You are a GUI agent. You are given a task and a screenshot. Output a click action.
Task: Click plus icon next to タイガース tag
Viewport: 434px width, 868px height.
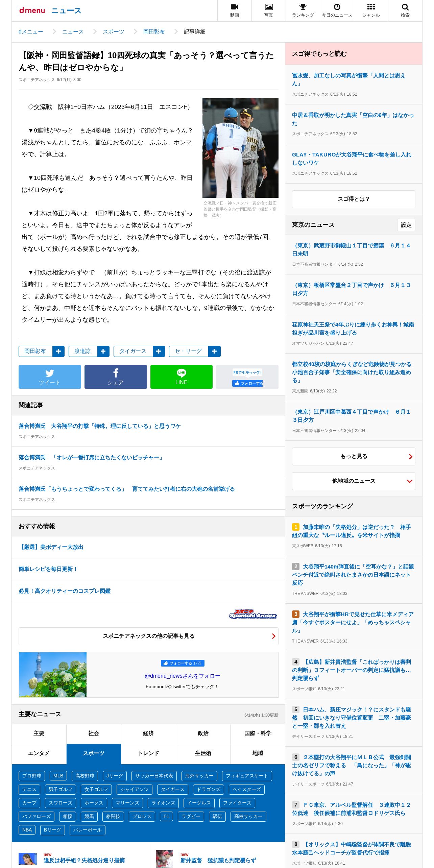159,351
